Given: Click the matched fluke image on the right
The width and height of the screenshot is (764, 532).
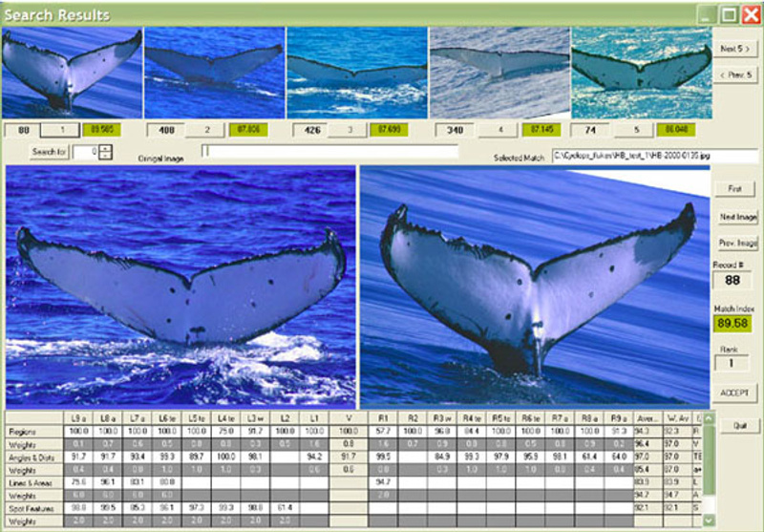Looking at the screenshot, I should (x=535, y=287).
